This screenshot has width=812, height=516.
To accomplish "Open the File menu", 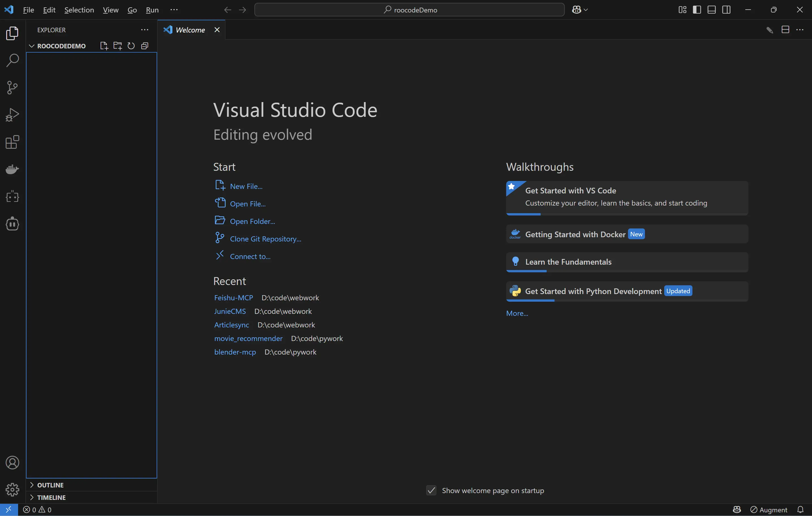I will [28, 10].
